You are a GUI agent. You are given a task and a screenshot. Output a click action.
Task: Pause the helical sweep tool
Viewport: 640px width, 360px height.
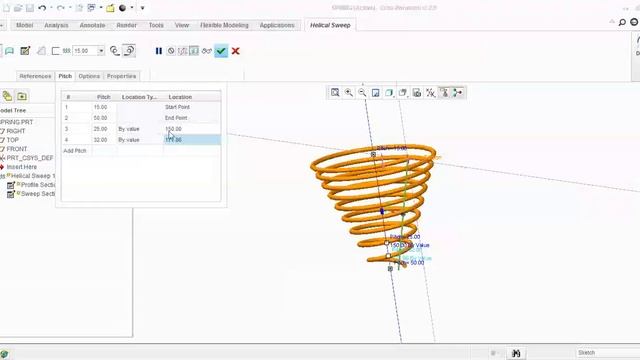159,51
